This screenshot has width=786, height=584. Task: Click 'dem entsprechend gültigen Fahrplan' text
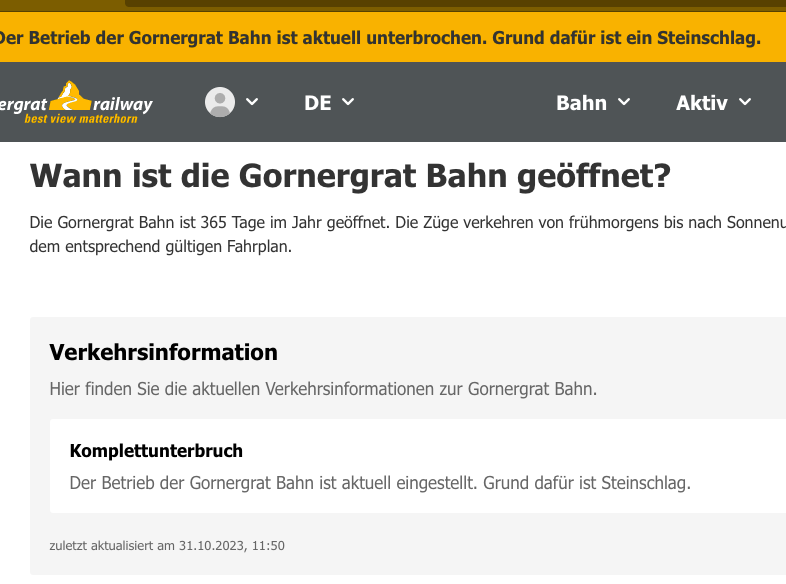[x=160, y=247]
